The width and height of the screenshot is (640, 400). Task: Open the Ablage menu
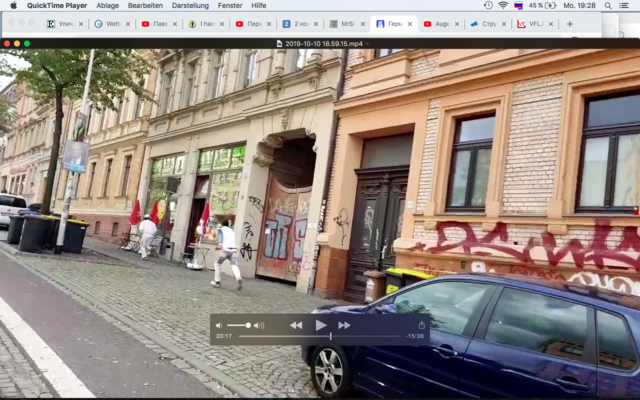[x=108, y=5]
